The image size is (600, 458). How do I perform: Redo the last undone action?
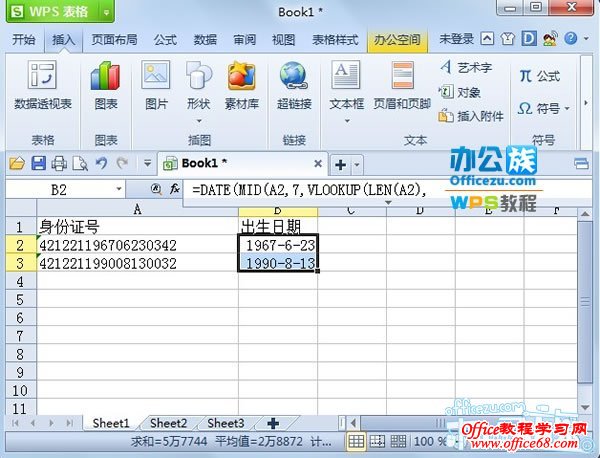[x=122, y=164]
